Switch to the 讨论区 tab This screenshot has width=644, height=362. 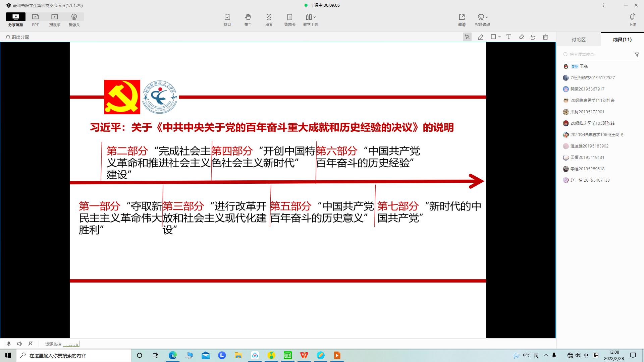click(x=579, y=40)
